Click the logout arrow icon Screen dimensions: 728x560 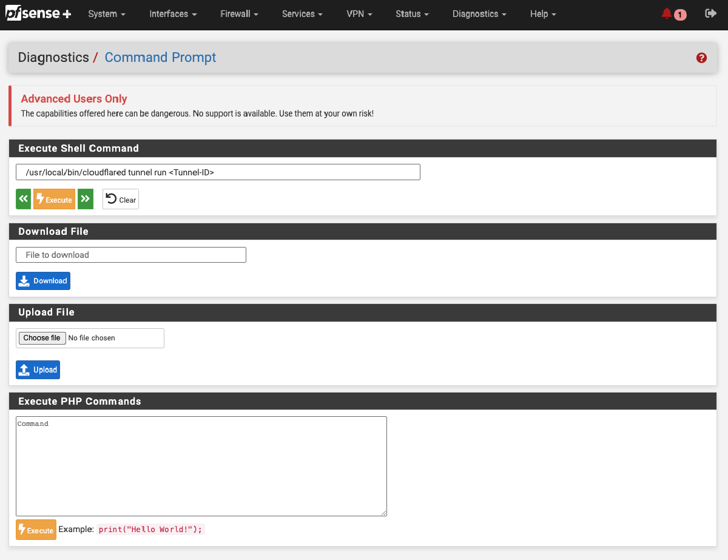710,14
